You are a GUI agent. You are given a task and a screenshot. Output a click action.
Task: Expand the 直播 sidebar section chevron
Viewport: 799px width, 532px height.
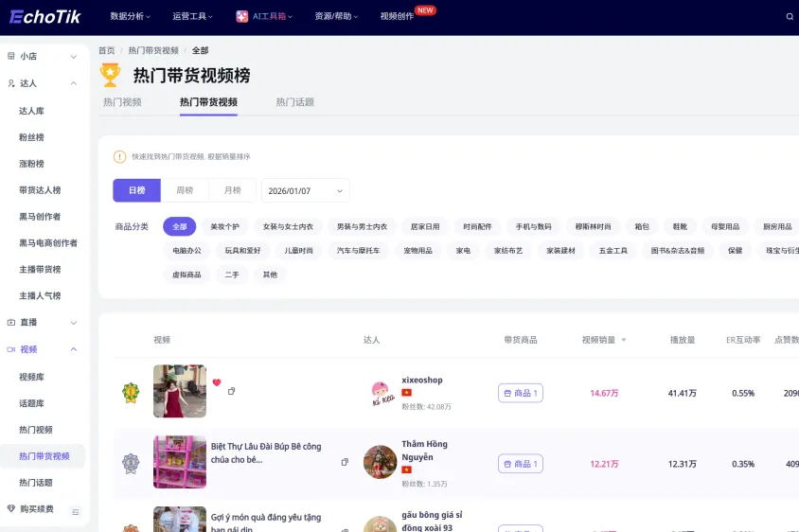[74, 323]
